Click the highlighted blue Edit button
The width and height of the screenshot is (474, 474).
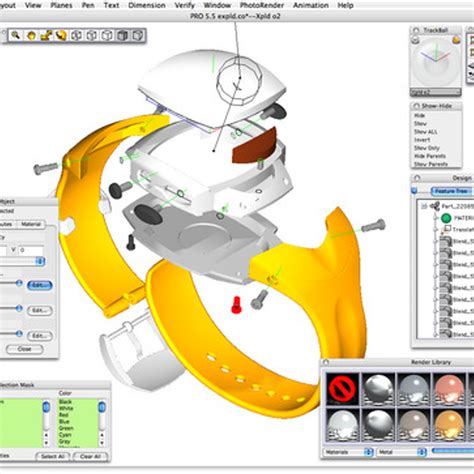[x=40, y=285]
